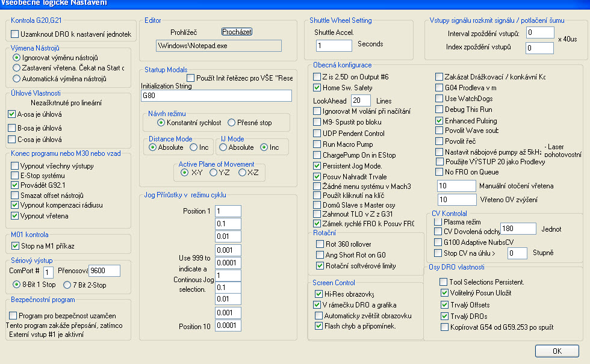The height and width of the screenshot is (364, 590).
Task: Toggle Hi-Res obrazovky checkbox
Action: pos(319,294)
